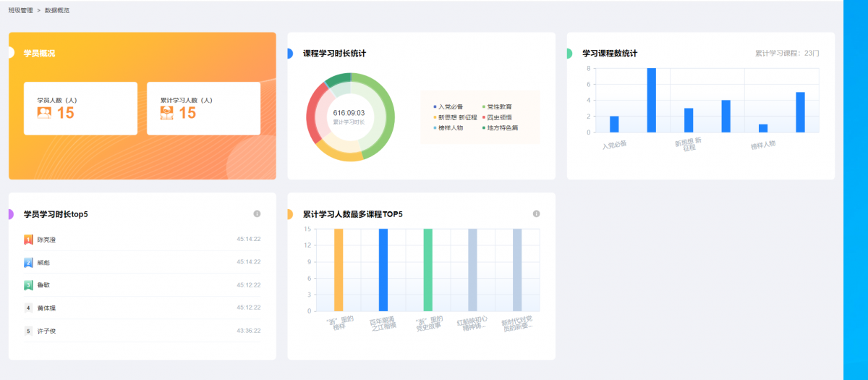The height and width of the screenshot is (380, 868).
Task: Click info icon beside 累计学习人数最多课程TOP5
Action: pyautogui.click(x=536, y=214)
